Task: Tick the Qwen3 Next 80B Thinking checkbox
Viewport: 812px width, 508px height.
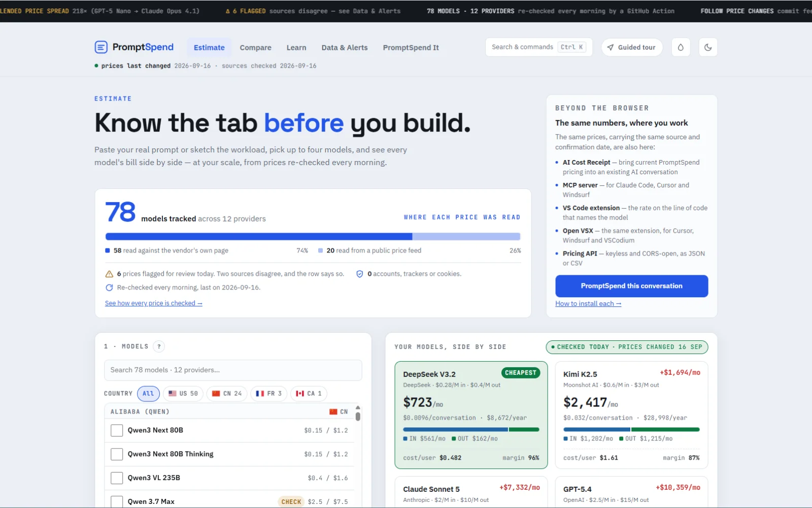Action: 117,454
